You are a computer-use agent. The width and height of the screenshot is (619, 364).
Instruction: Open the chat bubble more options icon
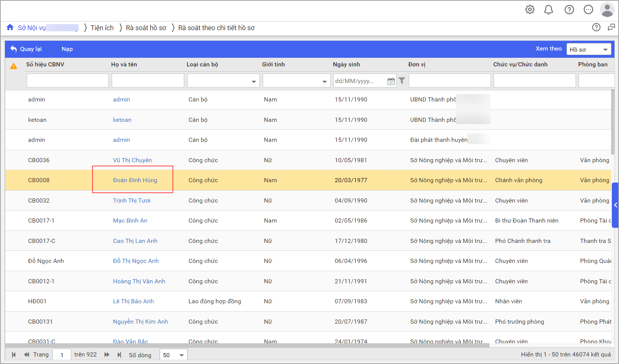[588, 10]
